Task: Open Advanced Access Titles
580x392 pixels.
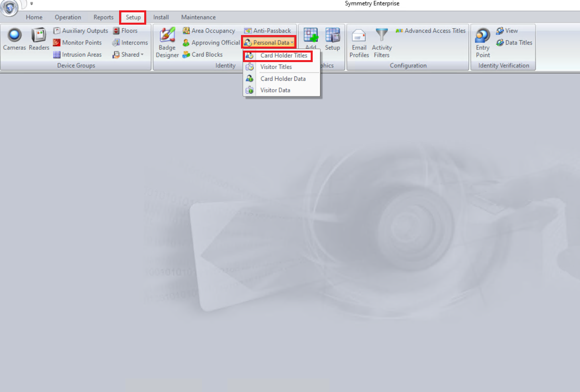Action: tap(431, 31)
